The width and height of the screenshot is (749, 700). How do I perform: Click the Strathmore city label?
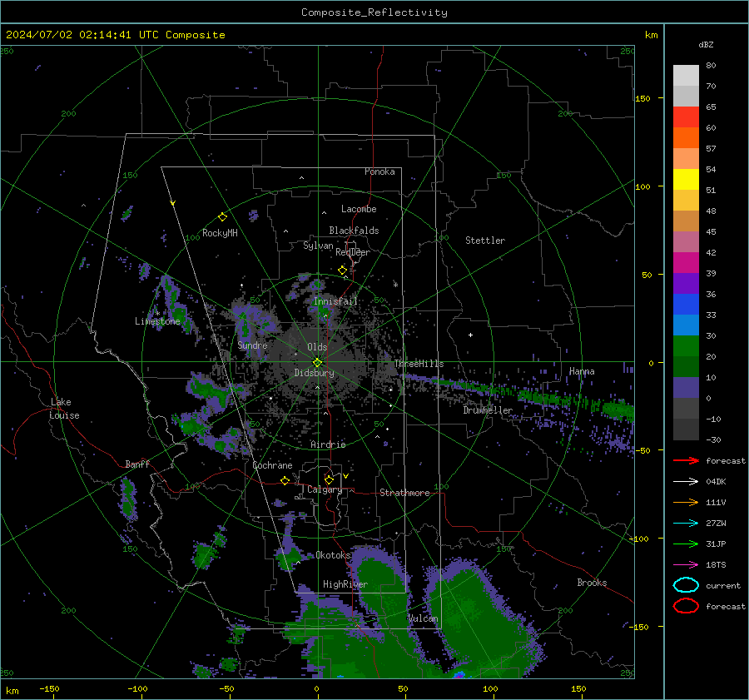pos(404,493)
